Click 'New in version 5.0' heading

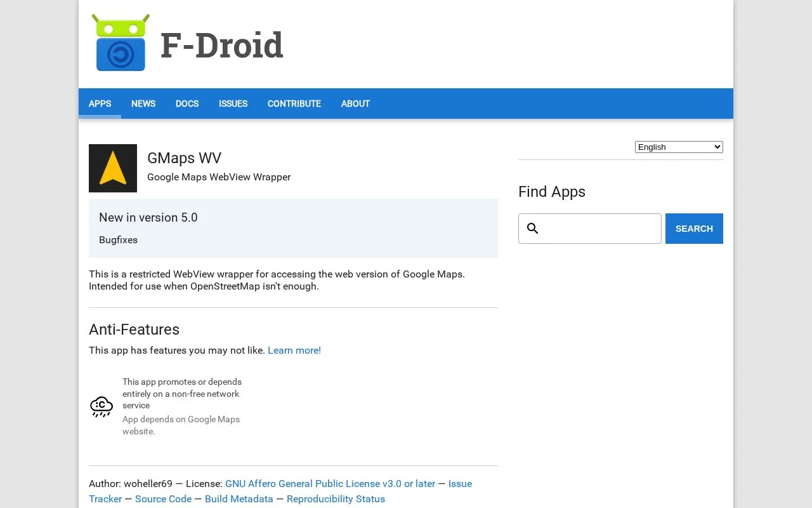148,218
